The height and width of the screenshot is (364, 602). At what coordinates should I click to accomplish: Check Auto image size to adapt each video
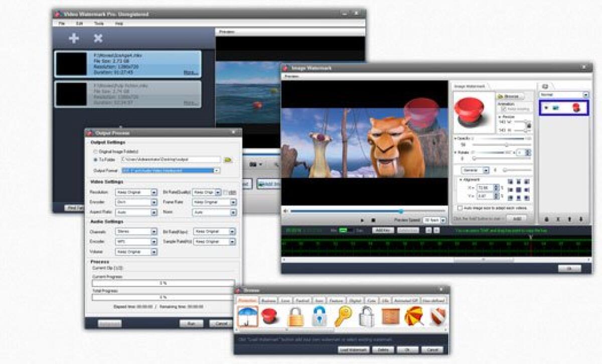461,207
